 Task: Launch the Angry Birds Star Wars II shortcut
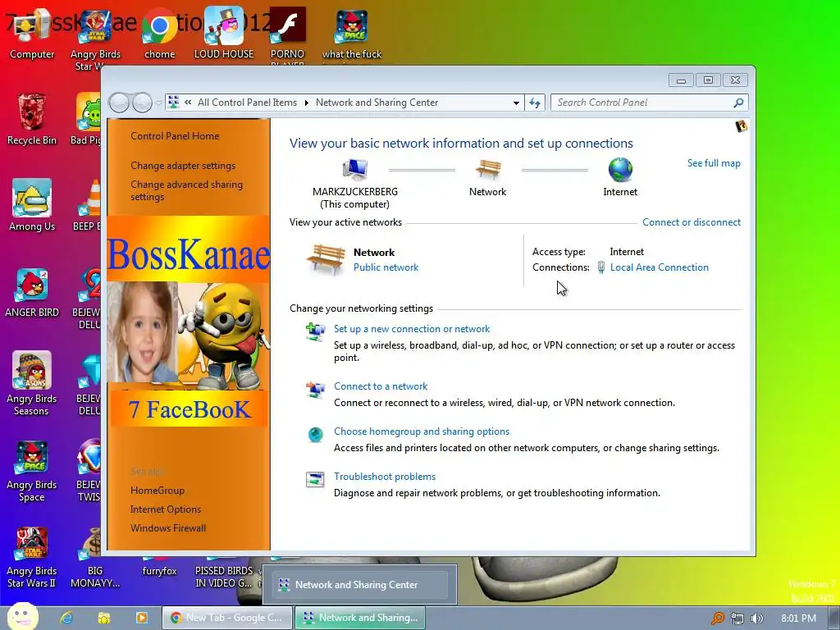32,557
